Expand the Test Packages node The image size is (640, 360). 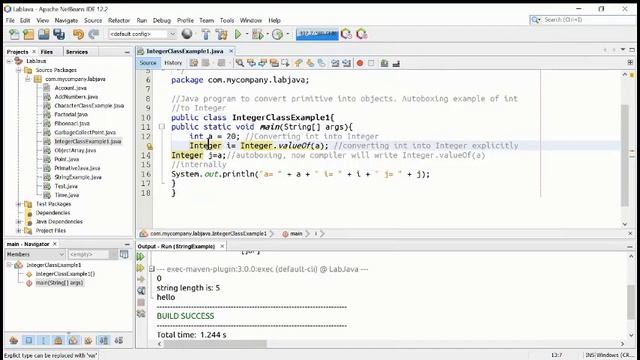click(x=18, y=204)
